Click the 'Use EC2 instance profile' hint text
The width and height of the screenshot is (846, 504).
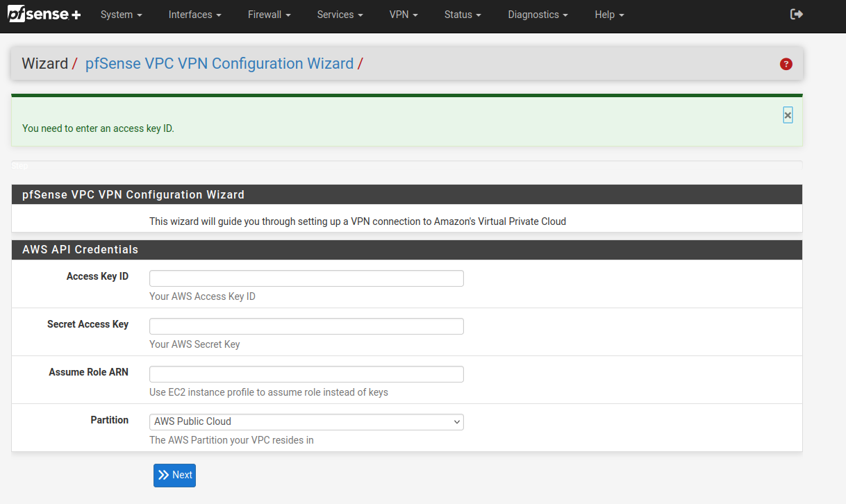[x=269, y=392]
